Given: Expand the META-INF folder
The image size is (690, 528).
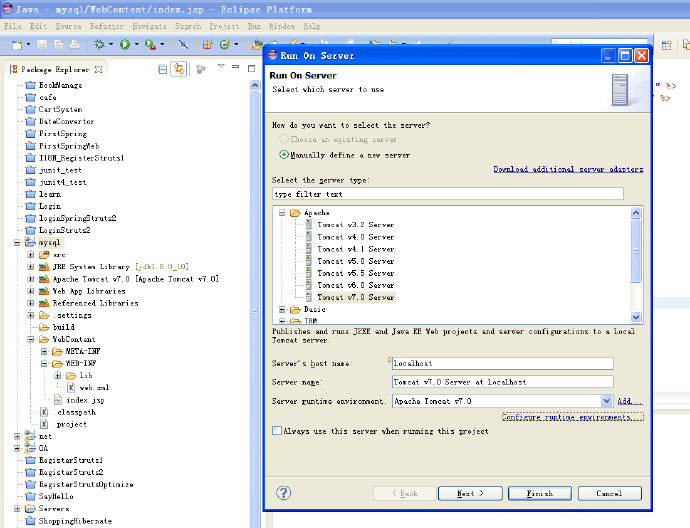Looking at the screenshot, I should 44,351.
